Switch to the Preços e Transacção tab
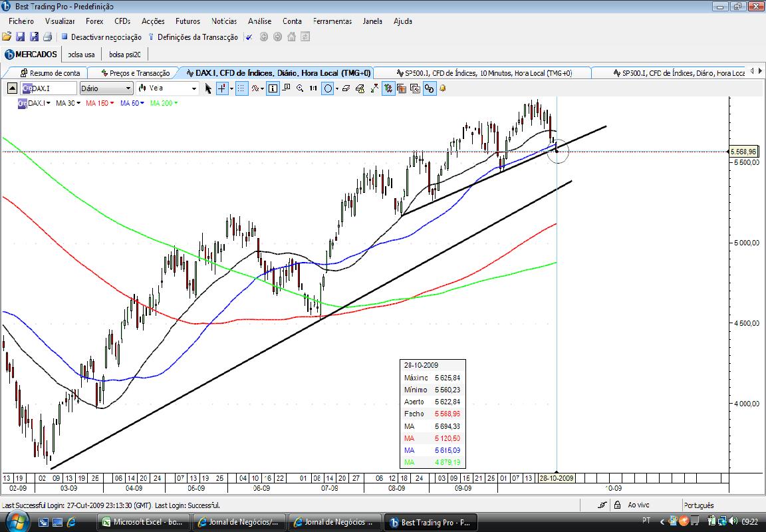This screenshot has width=766, height=532. click(135, 72)
